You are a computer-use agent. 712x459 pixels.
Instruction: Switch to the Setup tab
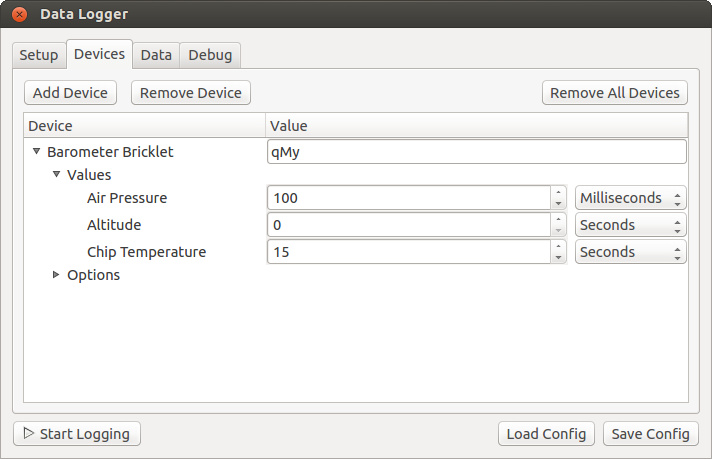39,55
